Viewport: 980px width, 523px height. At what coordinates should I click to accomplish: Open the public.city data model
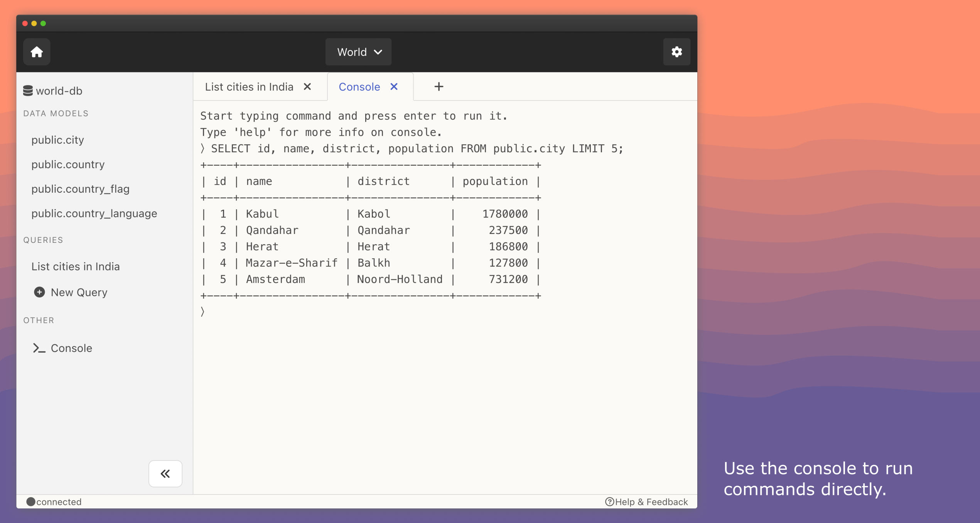click(x=58, y=140)
